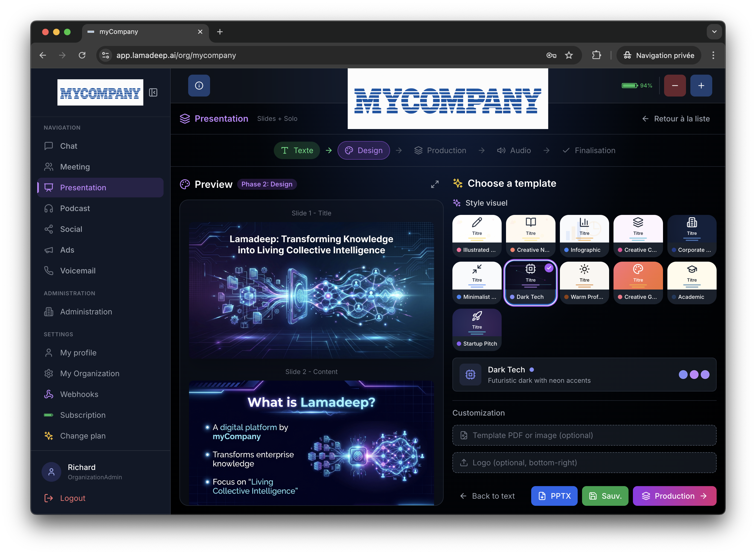Open the site information control in the address bar
The width and height of the screenshot is (756, 555).
106,55
